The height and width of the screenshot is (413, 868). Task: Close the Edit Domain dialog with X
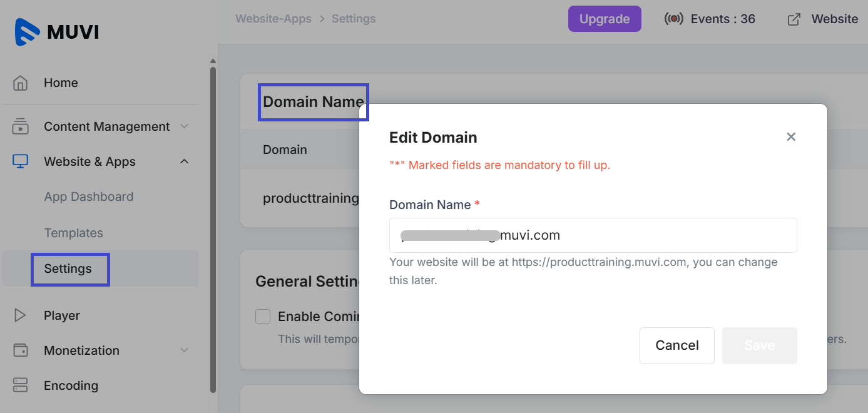point(791,137)
